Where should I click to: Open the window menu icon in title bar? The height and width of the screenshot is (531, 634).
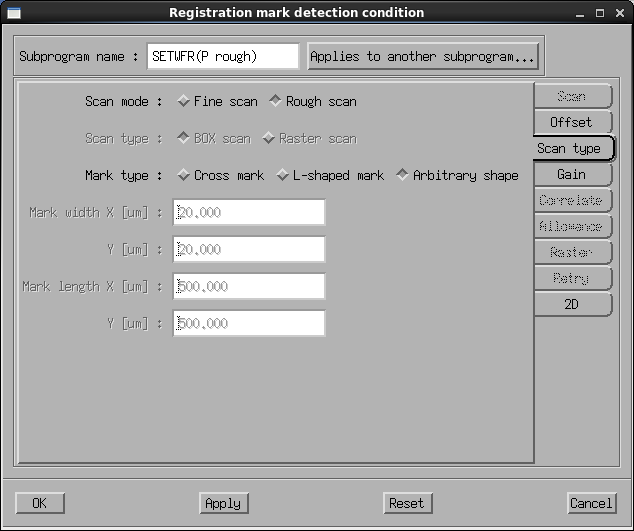point(12,12)
